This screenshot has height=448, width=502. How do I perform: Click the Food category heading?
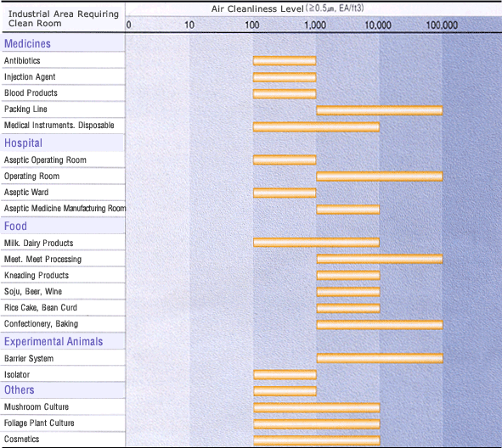pos(15,226)
